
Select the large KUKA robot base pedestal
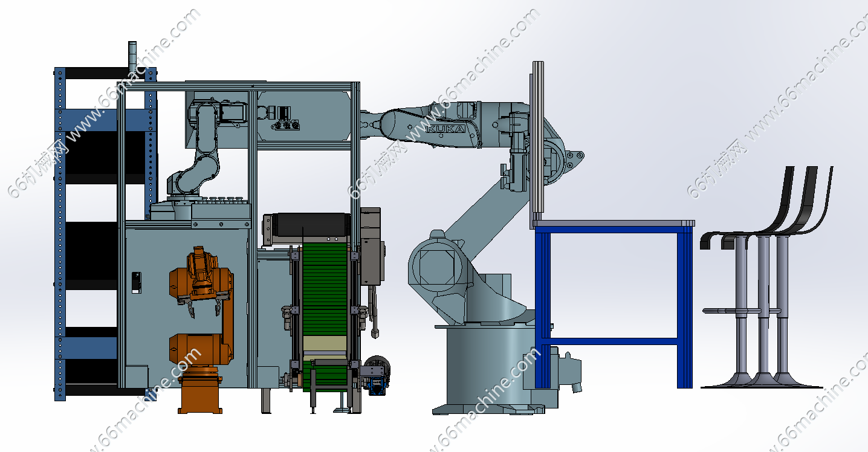[490, 369]
